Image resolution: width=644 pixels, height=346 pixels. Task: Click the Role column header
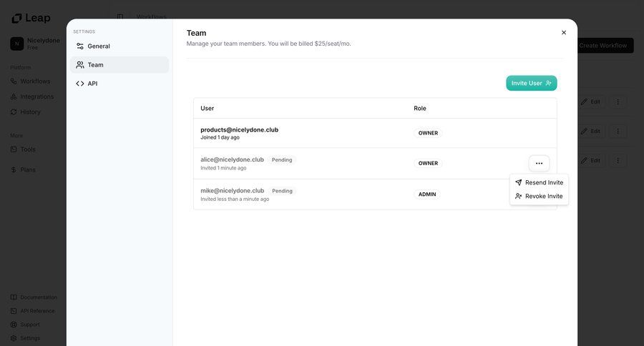(x=420, y=109)
